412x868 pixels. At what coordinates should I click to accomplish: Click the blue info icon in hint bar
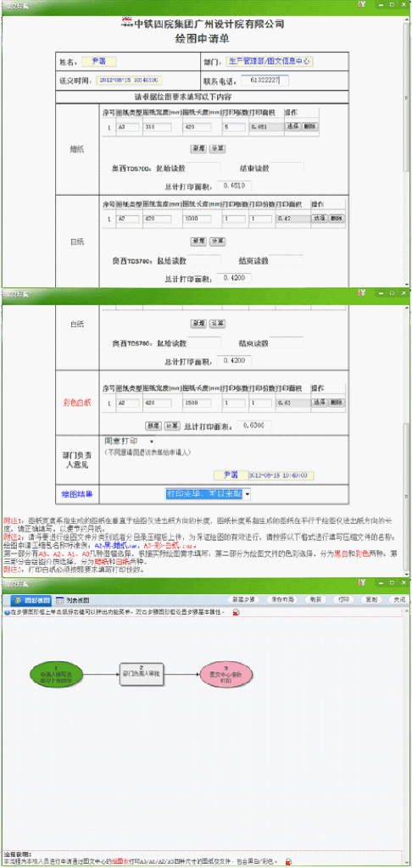click(7, 613)
